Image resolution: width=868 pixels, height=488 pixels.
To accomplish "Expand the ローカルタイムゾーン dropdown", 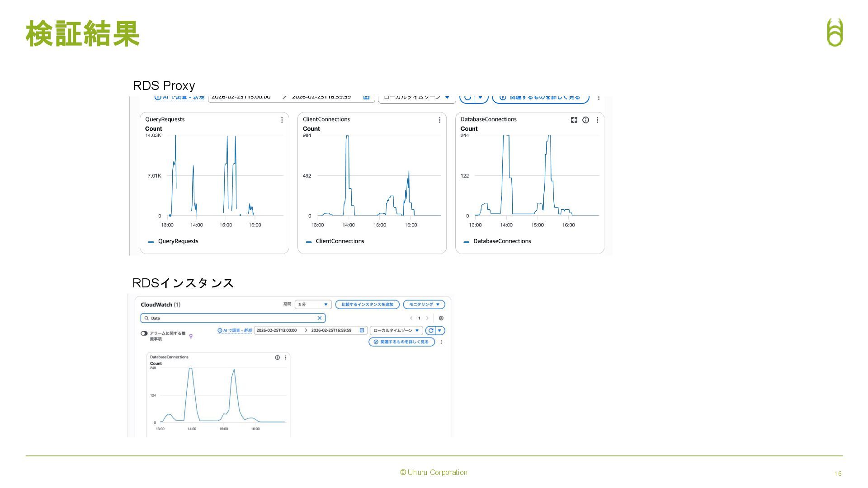I will click(396, 330).
